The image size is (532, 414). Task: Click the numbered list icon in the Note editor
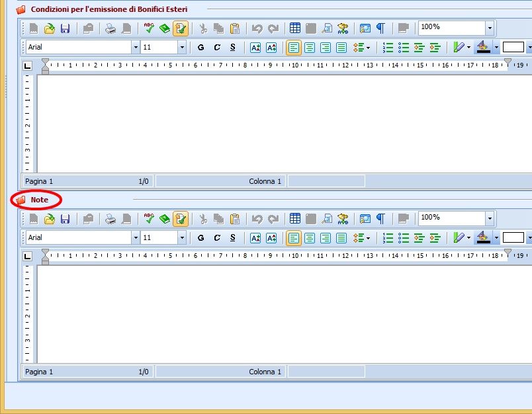[x=388, y=238]
